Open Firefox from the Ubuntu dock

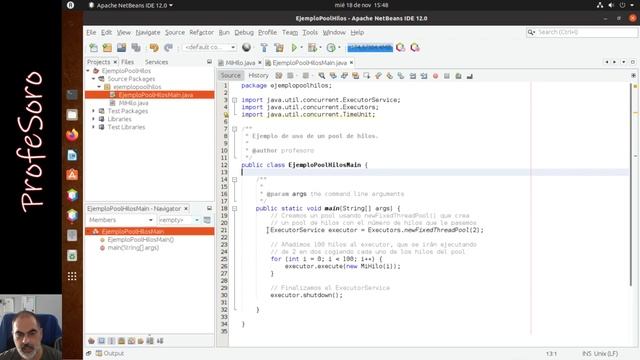point(72,135)
